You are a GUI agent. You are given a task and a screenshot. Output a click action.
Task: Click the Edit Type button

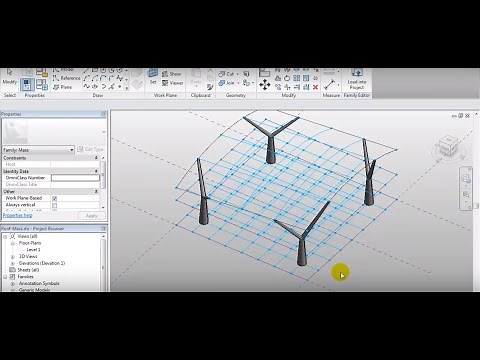tap(90, 149)
